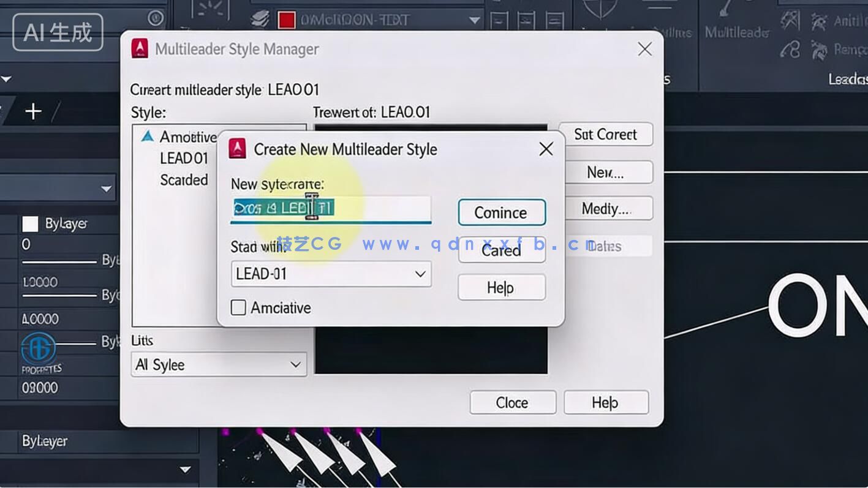Screen dimensions: 868x488
Task: Click the AutoCAD logo in Create New Multileader Style dialog
Action: [238, 149]
